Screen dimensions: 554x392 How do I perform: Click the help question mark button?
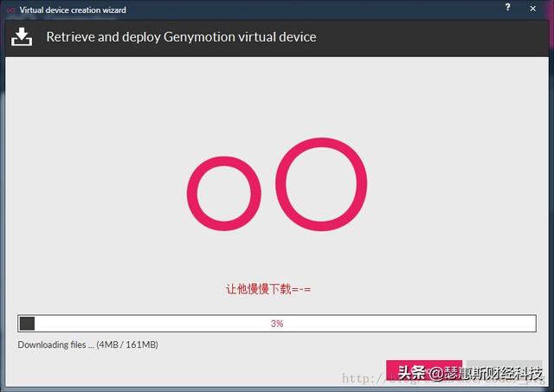point(507,8)
